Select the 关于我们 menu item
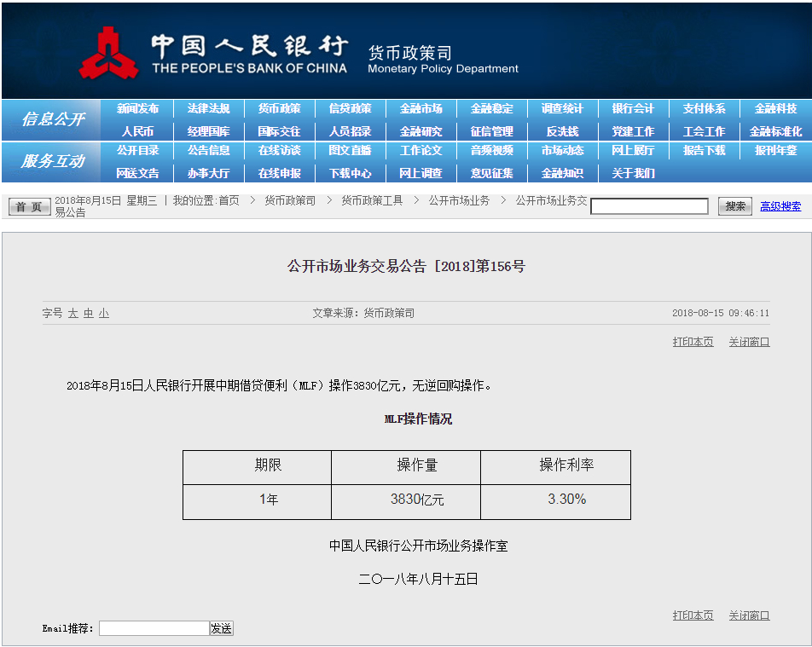The width and height of the screenshot is (812, 647). [x=633, y=173]
